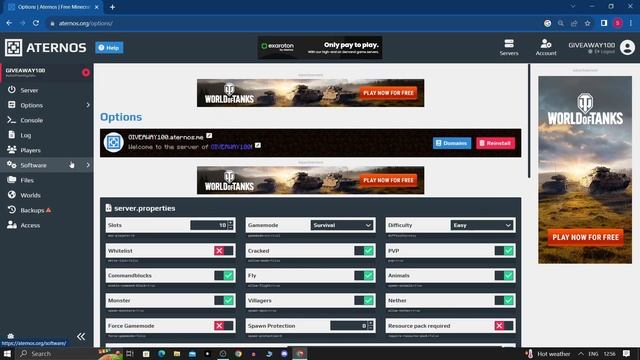640x360 pixels.
Task: Click the Aternos logo icon
Action: (x=13, y=47)
